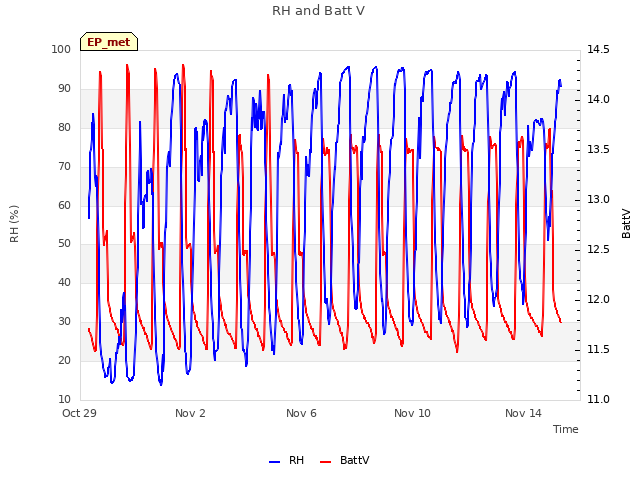This screenshot has height=480, width=640.
Task: Click the '10' RH axis tick label
Action: (64, 400)
